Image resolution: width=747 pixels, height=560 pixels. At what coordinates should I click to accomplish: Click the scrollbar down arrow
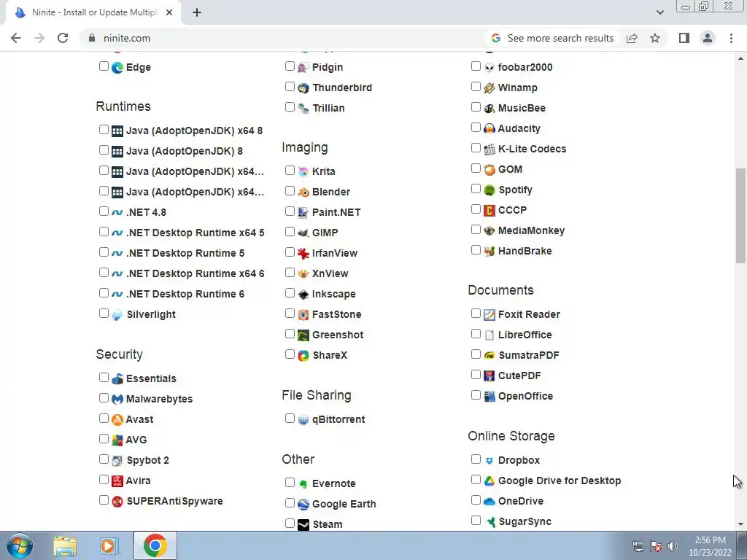(740, 524)
